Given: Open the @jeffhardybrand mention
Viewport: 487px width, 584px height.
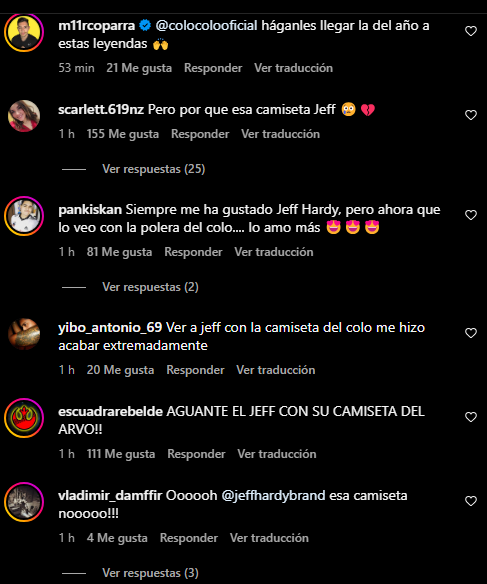Looking at the screenshot, I should point(273,496).
